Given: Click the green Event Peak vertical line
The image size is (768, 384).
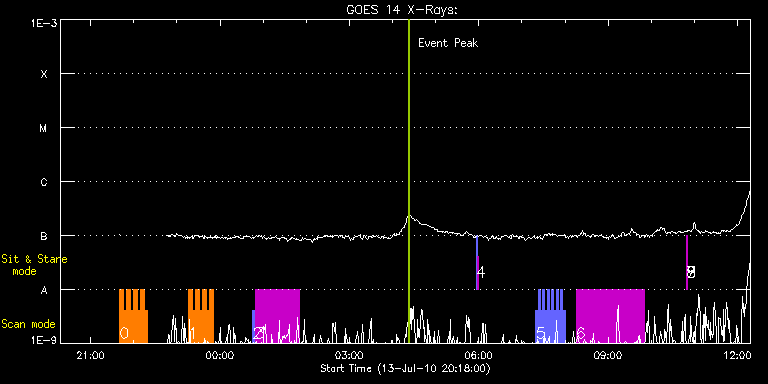Looking at the screenshot, I should click(x=408, y=181).
